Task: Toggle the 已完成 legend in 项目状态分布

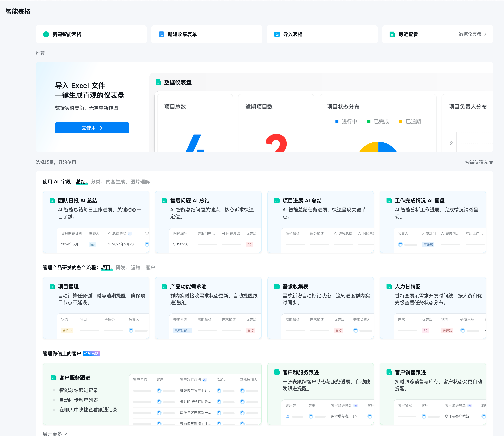Action: coord(378,121)
